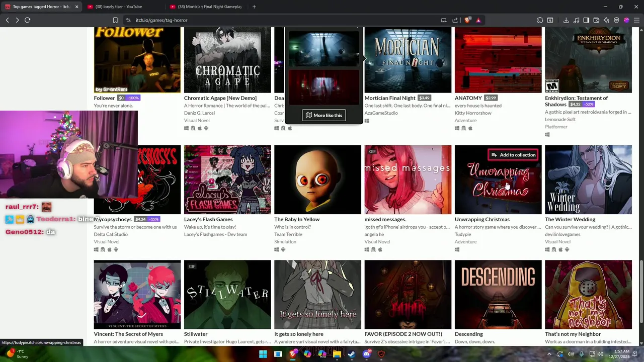Open The Winter Wedding title link
The width and height of the screenshot is (644, 362).
coord(570,219)
